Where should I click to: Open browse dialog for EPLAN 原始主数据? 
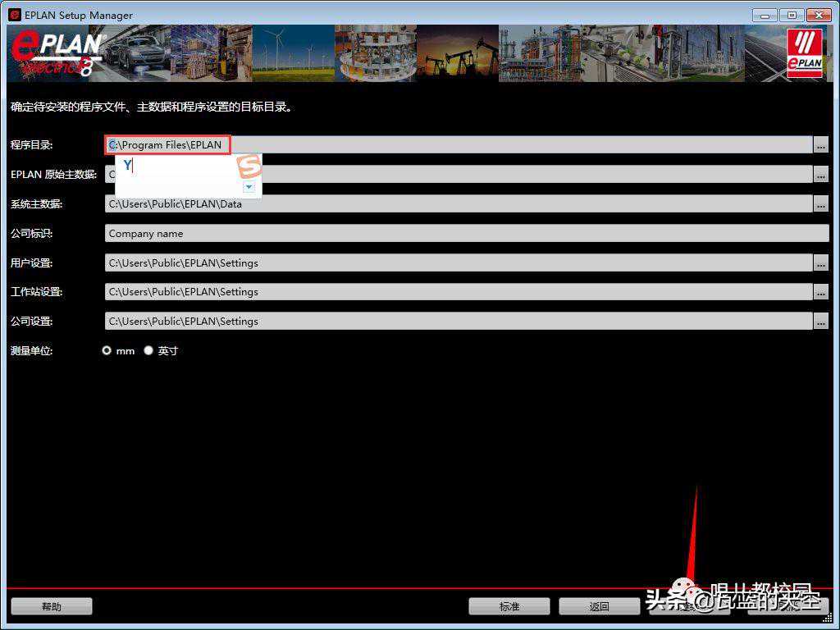coord(821,175)
